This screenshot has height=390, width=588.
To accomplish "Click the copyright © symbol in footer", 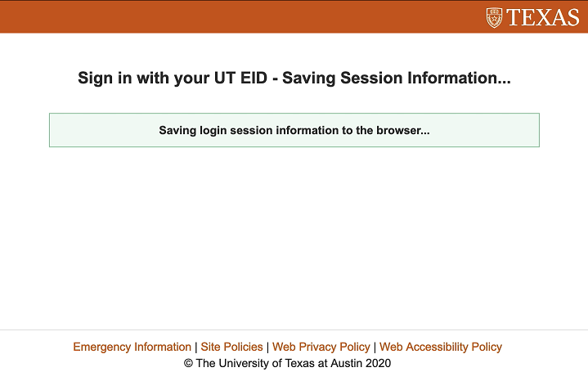I will (188, 363).
